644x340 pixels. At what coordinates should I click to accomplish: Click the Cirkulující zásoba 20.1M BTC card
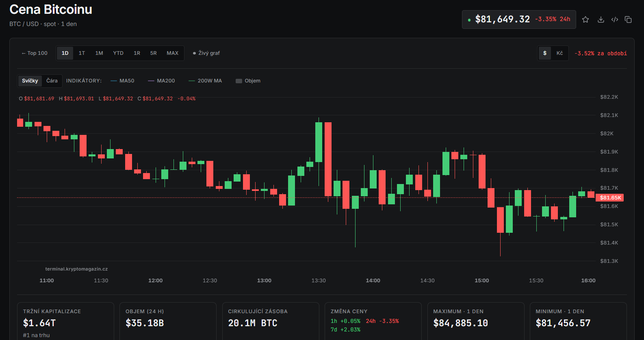[x=271, y=321]
